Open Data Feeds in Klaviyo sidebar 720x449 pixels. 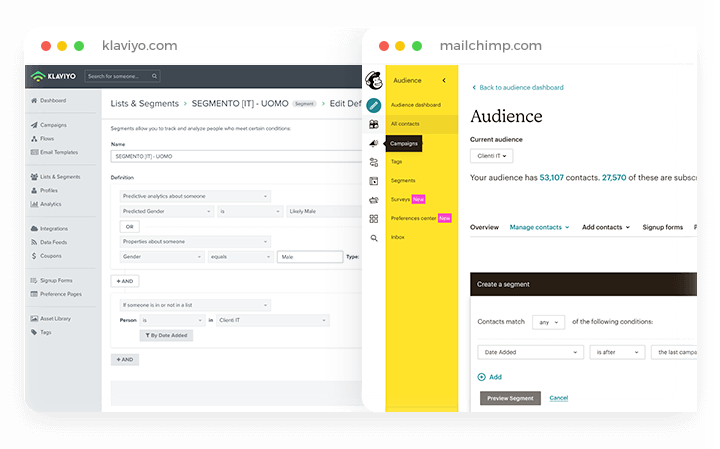[49, 242]
